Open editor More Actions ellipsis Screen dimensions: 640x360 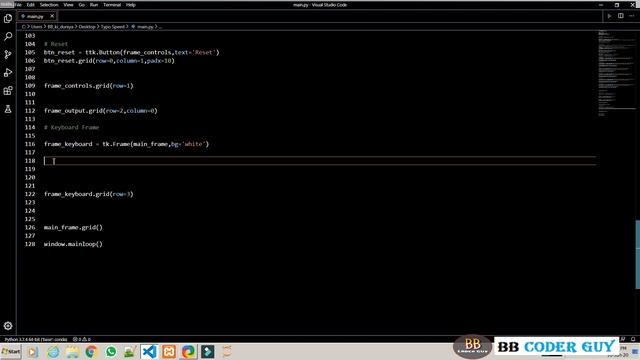click(632, 16)
